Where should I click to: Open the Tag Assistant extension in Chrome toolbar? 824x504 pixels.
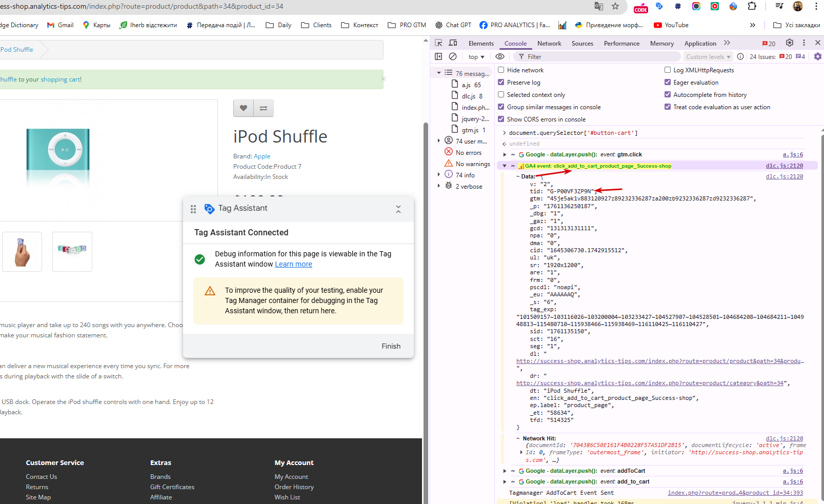click(x=659, y=6)
